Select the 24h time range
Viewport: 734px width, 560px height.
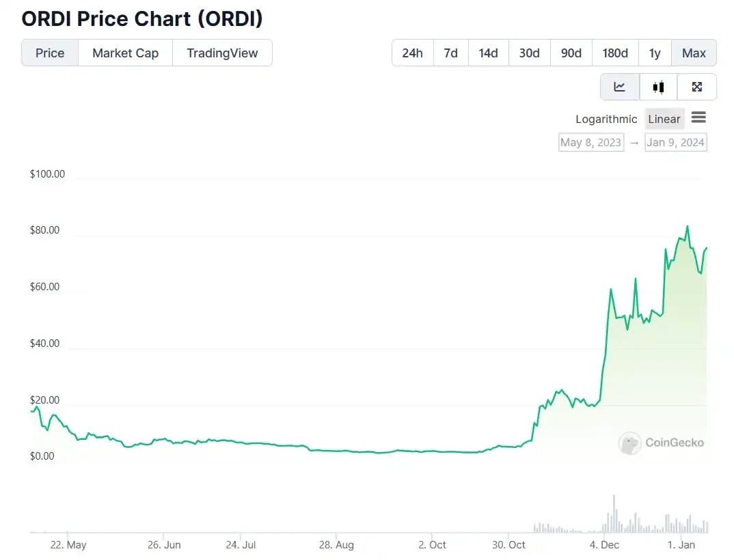pyautogui.click(x=412, y=53)
